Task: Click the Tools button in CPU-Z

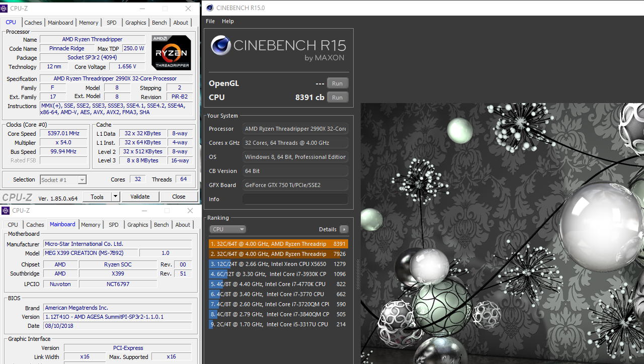Action: tap(97, 197)
